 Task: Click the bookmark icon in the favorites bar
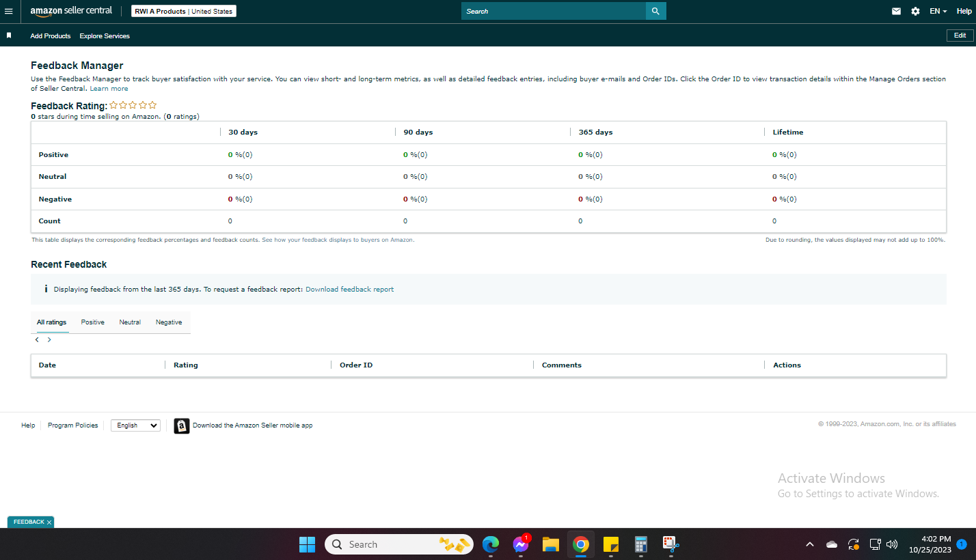click(x=9, y=35)
